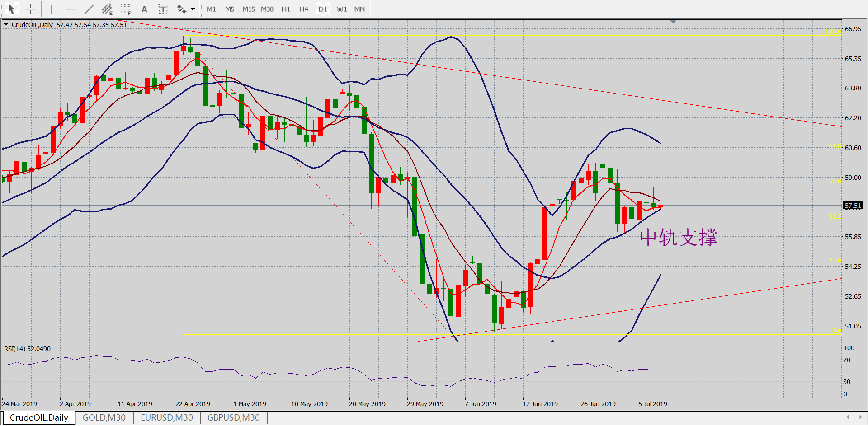Switch to the H4 timeframe

pos(304,9)
